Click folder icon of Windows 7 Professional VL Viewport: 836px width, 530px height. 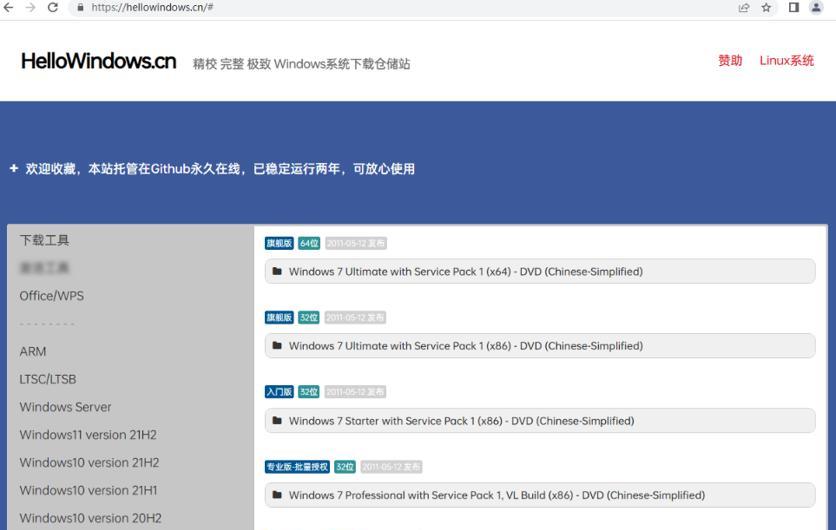pos(277,495)
